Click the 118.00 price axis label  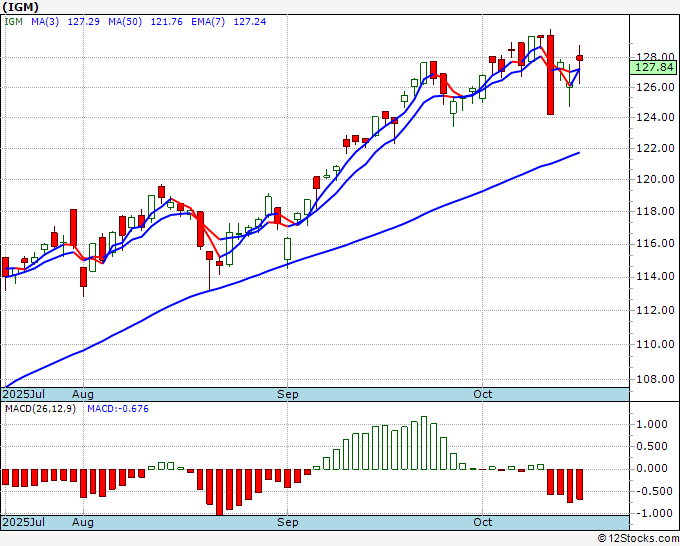click(x=655, y=211)
